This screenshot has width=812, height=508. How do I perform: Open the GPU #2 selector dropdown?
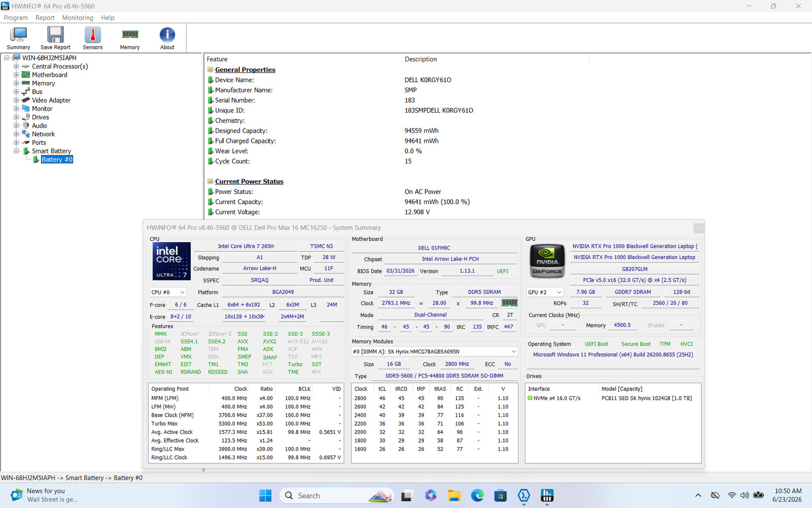point(545,292)
